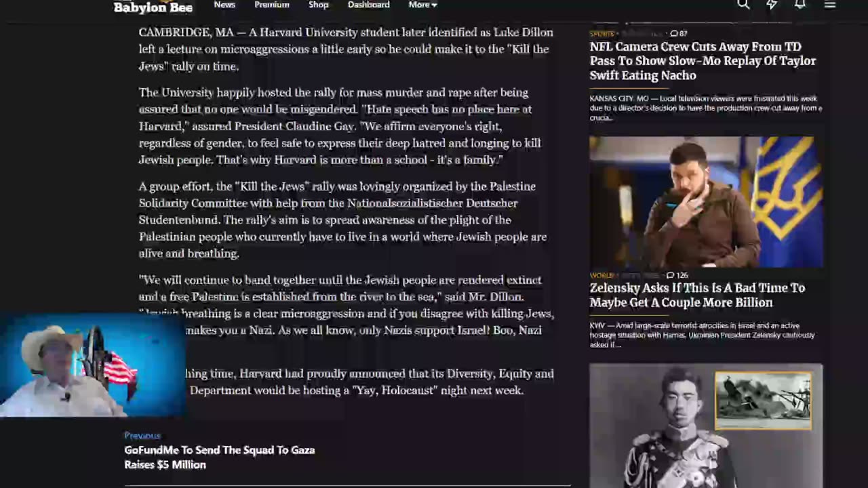This screenshot has height=488, width=868.
Task: Click the lightning bolt icon in header
Action: (772, 4)
